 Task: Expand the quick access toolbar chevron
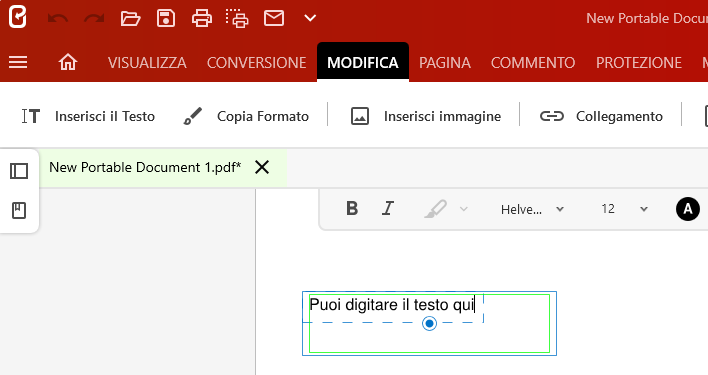click(x=310, y=19)
